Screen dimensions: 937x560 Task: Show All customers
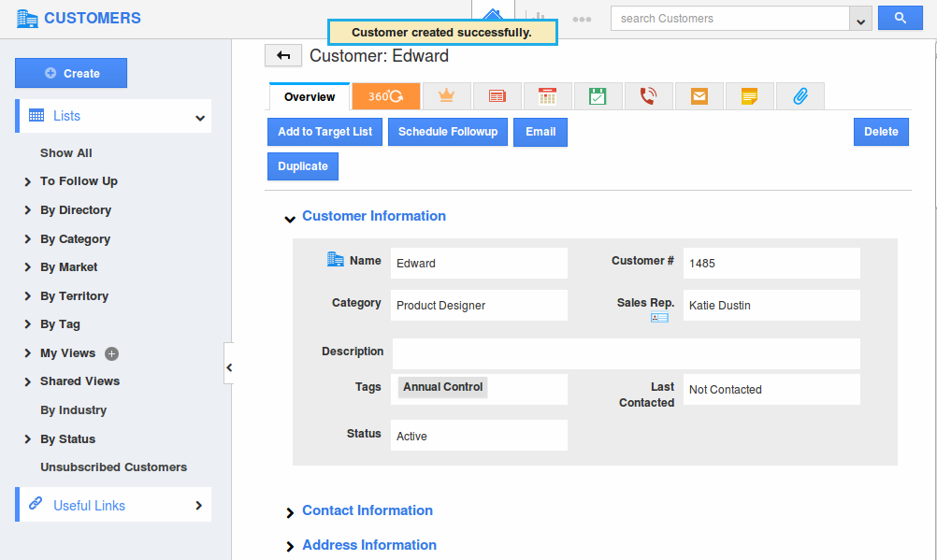(x=65, y=153)
